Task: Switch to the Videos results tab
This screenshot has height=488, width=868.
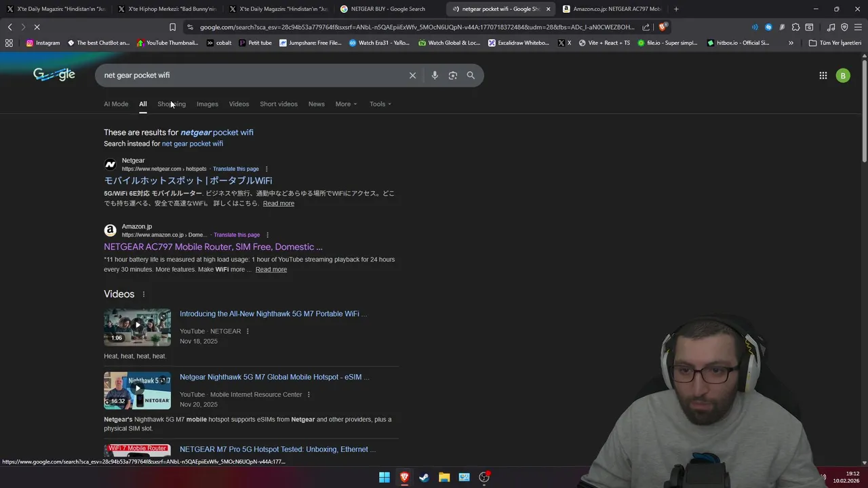Action: (x=239, y=104)
